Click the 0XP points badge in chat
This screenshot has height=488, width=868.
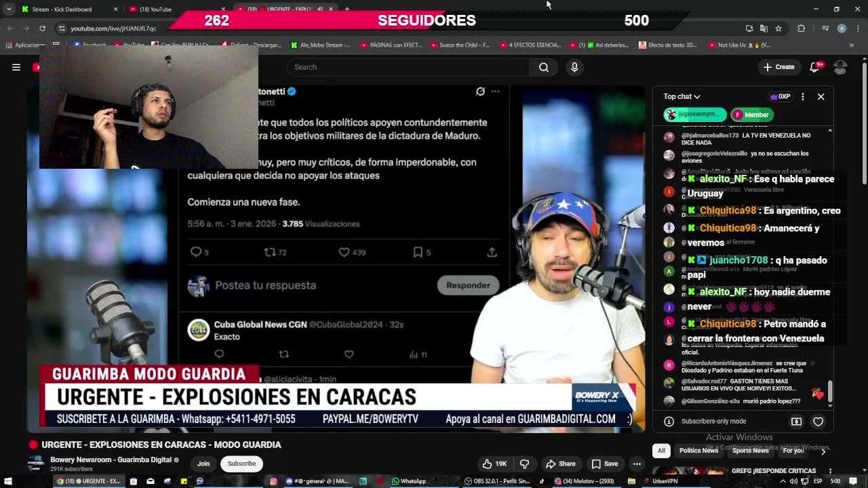click(x=780, y=97)
